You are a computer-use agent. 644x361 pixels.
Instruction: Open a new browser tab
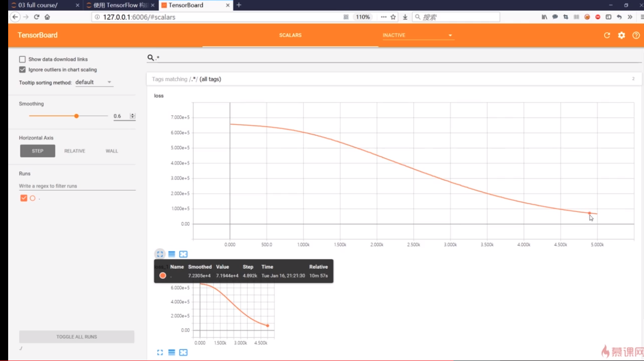tap(239, 5)
